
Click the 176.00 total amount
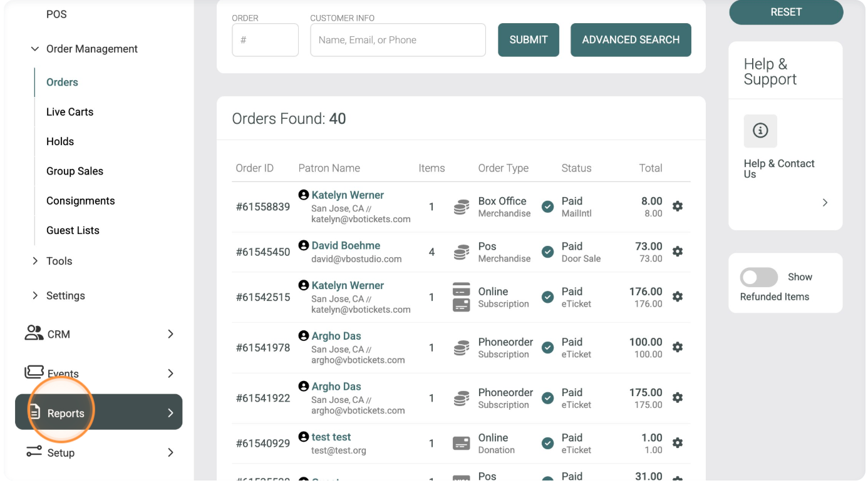click(646, 292)
